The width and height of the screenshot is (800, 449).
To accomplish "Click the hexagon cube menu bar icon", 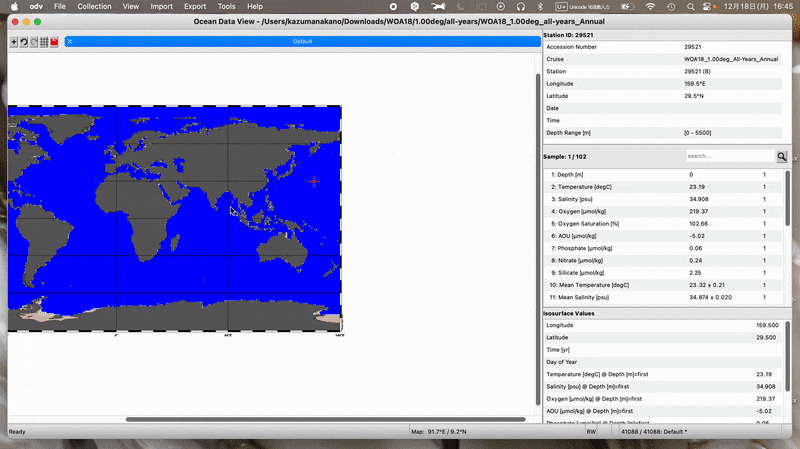I will point(415,7).
